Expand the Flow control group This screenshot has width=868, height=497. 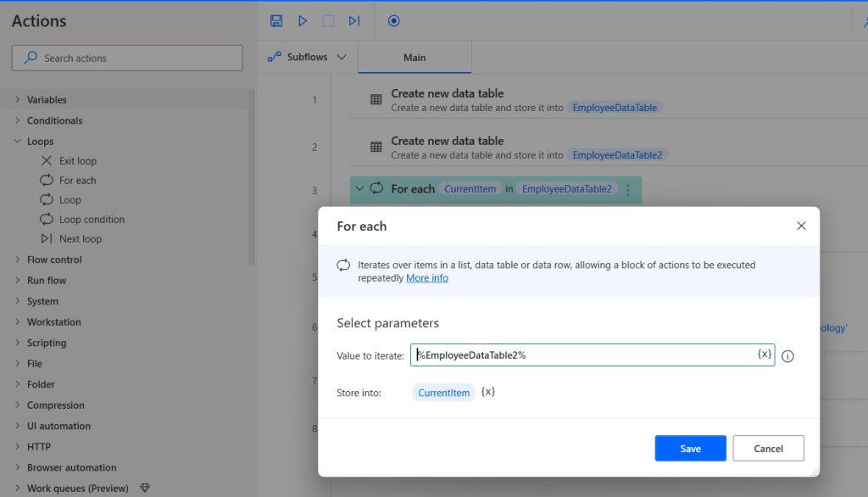click(x=18, y=260)
